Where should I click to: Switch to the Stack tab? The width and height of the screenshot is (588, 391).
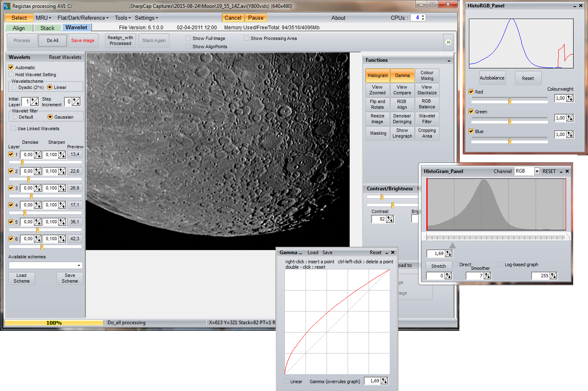point(47,28)
